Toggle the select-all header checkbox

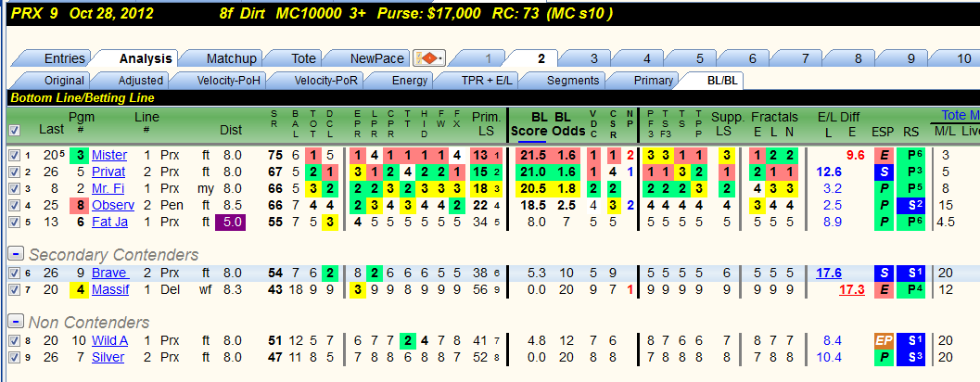15,131
